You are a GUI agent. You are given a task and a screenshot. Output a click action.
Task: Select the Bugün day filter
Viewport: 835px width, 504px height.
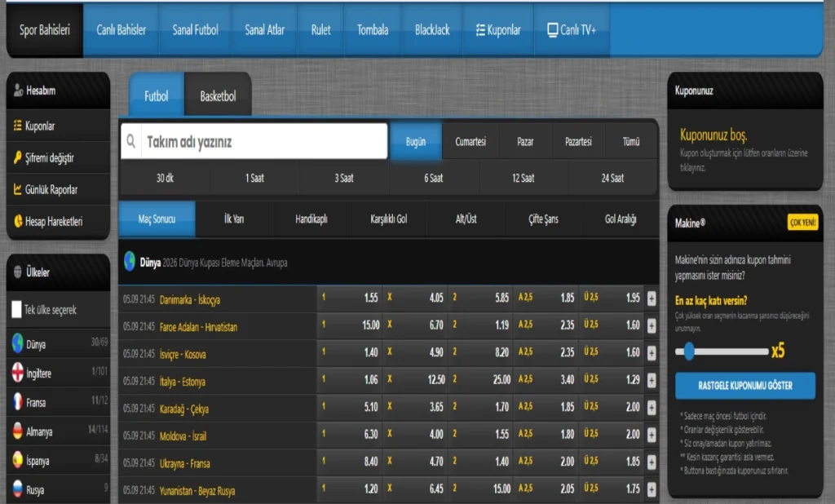tap(416, 142)
